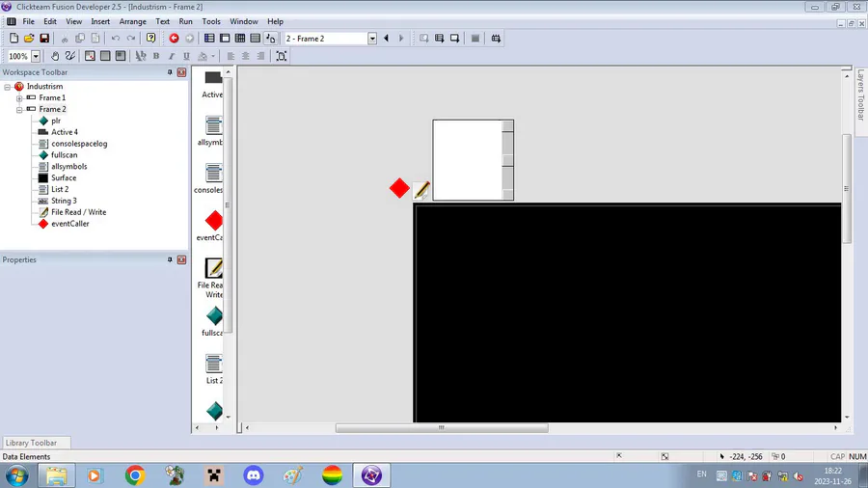The width and height of the screenshot is (868, 488).
Task: Collapse the Industrism application node
Action: (x=8, y=87)
